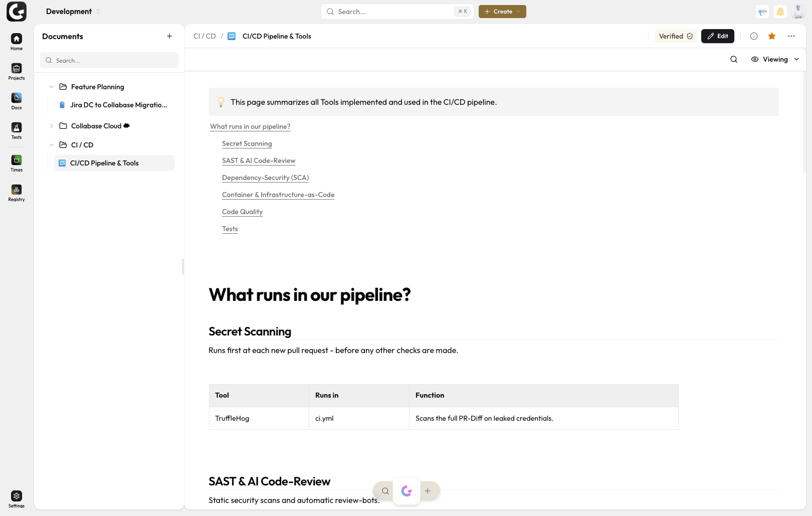Click the lightbulb icon in info panel
The width and height of the screenshot is (812, 516).
tap(221, 102)
